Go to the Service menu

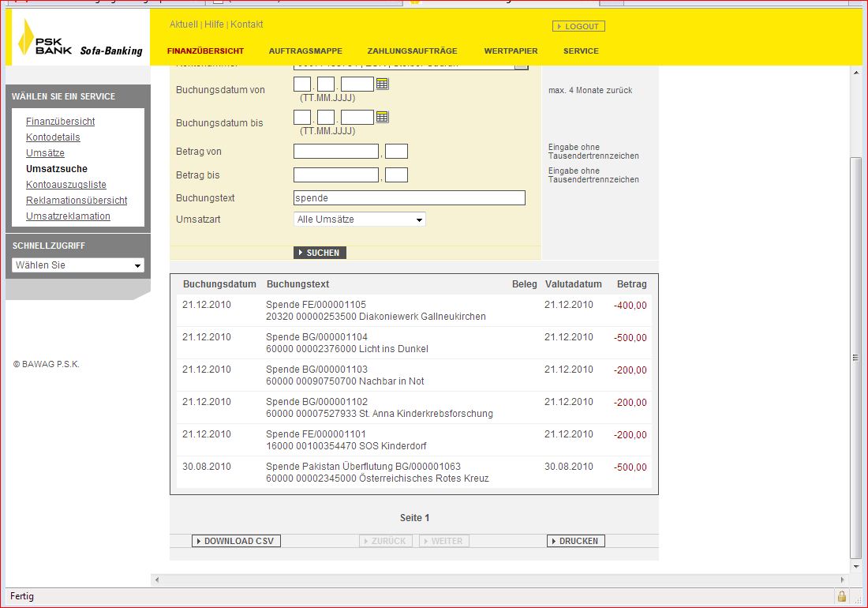point(581,51)
